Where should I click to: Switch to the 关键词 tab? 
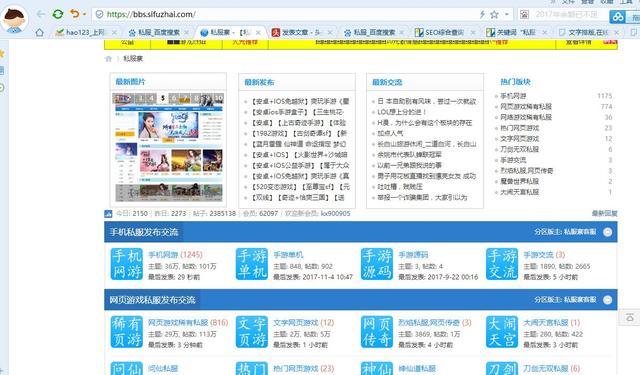click(x=516, y=32)
